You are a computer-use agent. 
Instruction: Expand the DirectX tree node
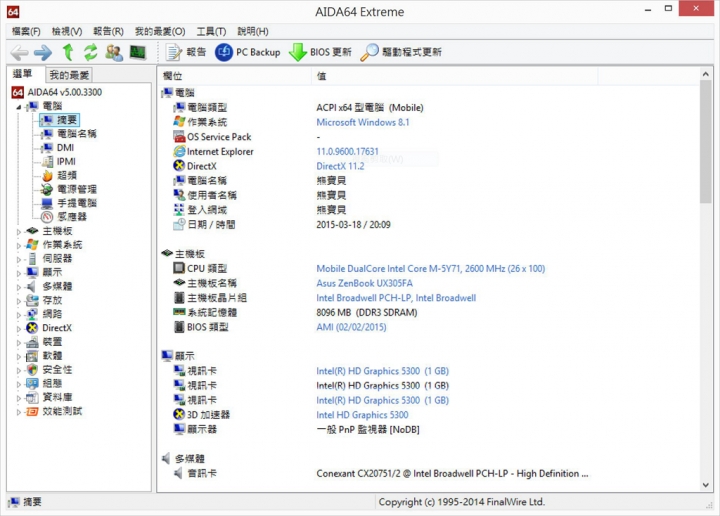click(x=19, y=329)
